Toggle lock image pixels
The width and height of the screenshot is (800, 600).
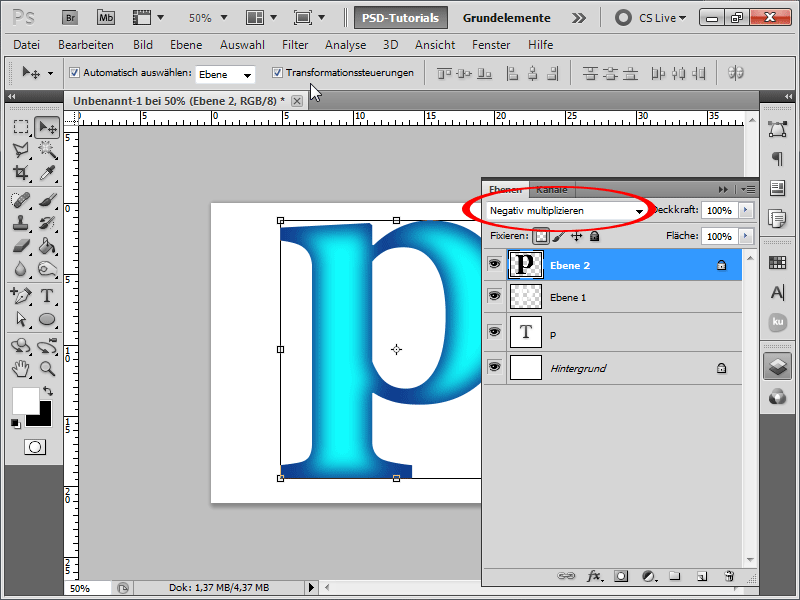(559, 236)
